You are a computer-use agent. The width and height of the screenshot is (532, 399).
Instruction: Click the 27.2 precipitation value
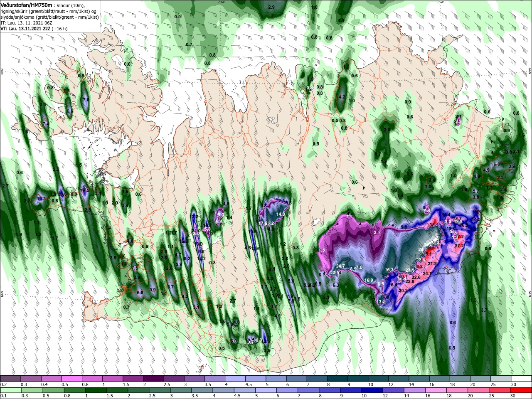pos(459,246)
